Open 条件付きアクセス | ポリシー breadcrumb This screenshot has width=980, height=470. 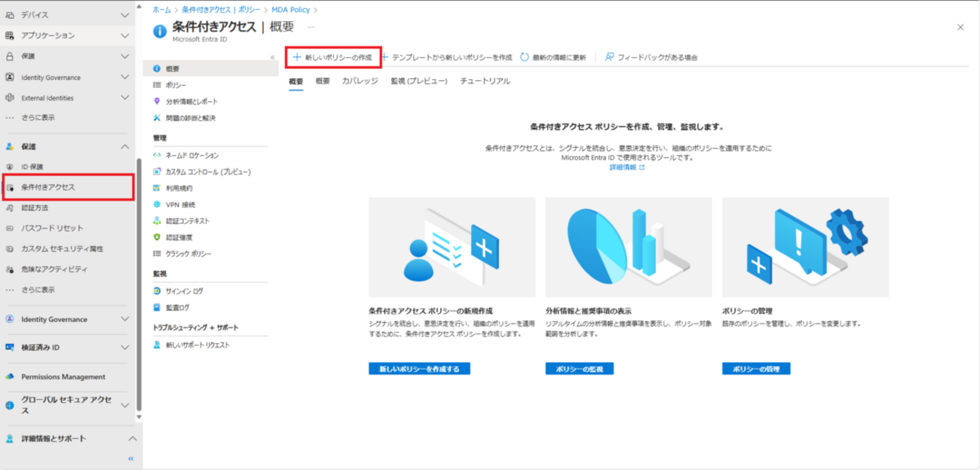tap(220, 9)
